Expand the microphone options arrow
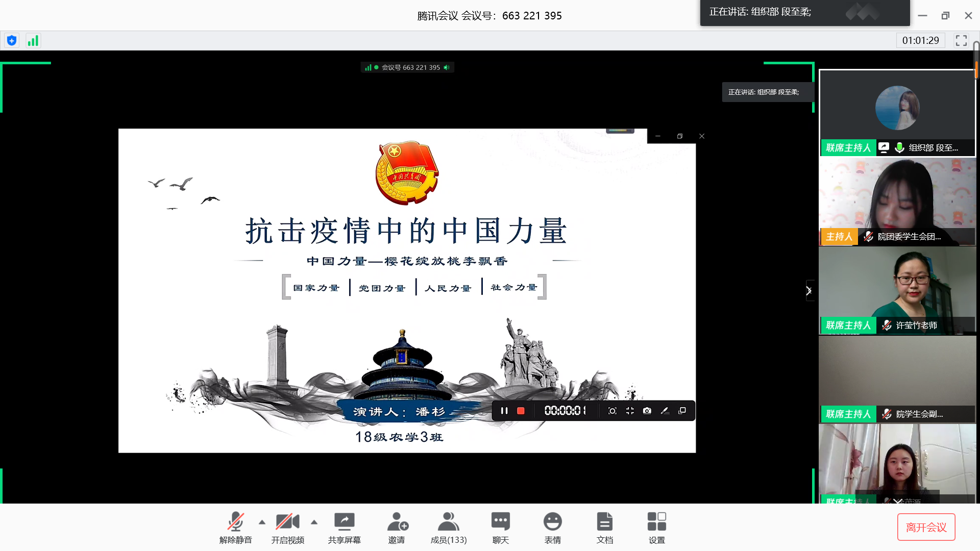This screenshot has height=551, width=980. coord(262,522)
